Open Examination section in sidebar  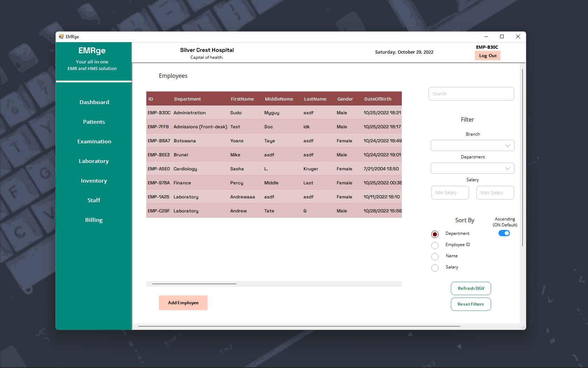pos(94,141)
